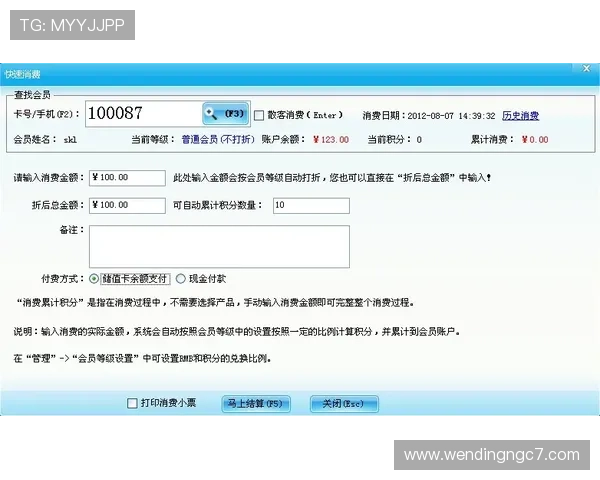This screenshot has width=600, height=480.
Task: Select 储值卡余额支付 payment option
Action: coord(94,279)
